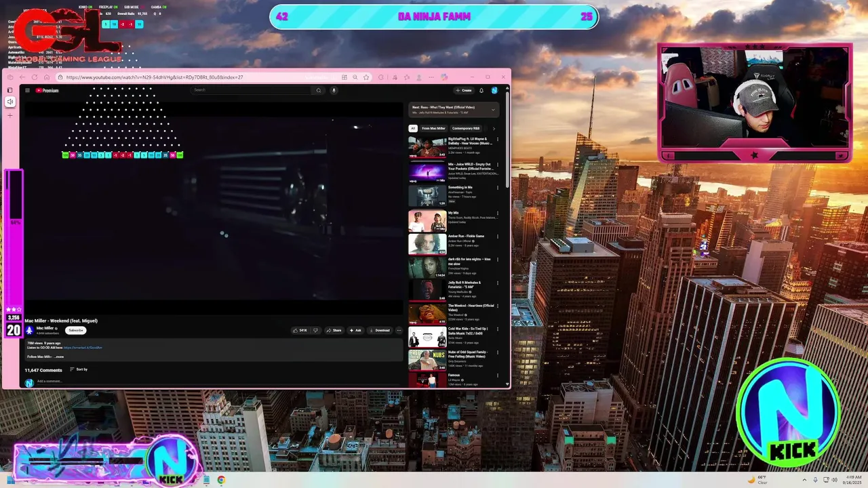
Task: Open options for Amber Run Fickle Game video
Action: pyautogui.click(x=498, y=237)
